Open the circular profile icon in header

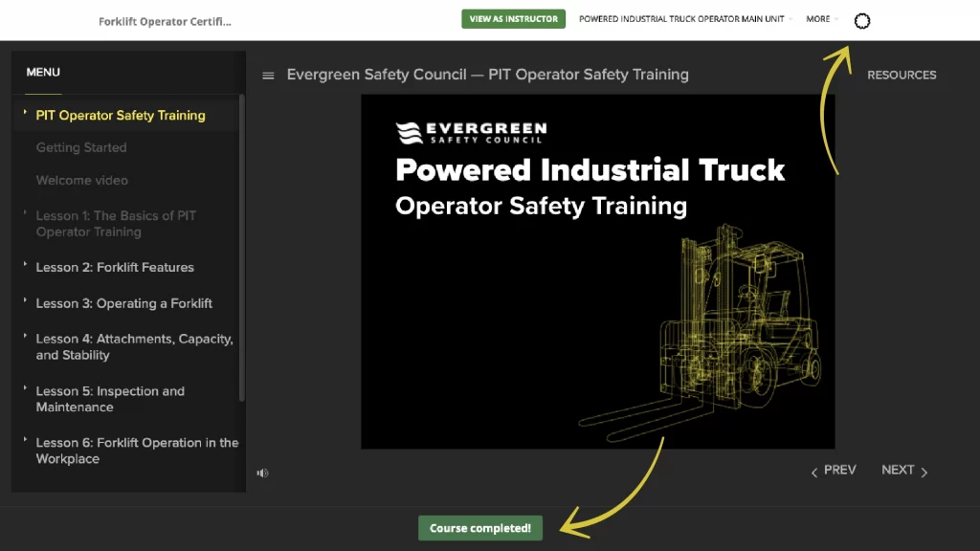coord(862,21)
